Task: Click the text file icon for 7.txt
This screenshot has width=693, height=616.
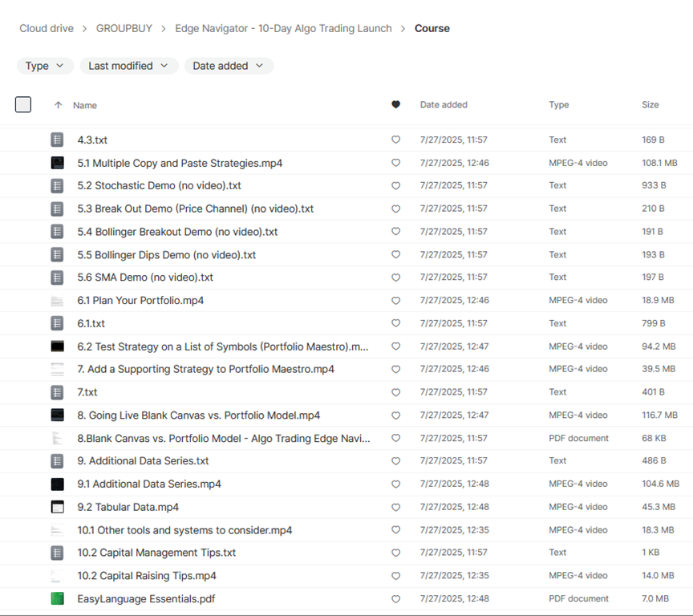Action: tap(57, 392)
